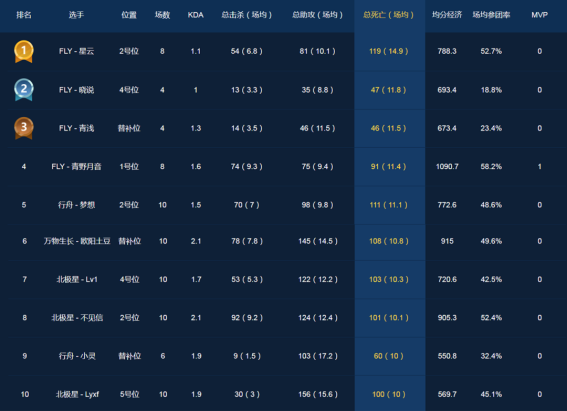The image size is (567, 411).
Task: Open player 万物生长 - 欧阳土豆
Action: (x=77, y=241)
